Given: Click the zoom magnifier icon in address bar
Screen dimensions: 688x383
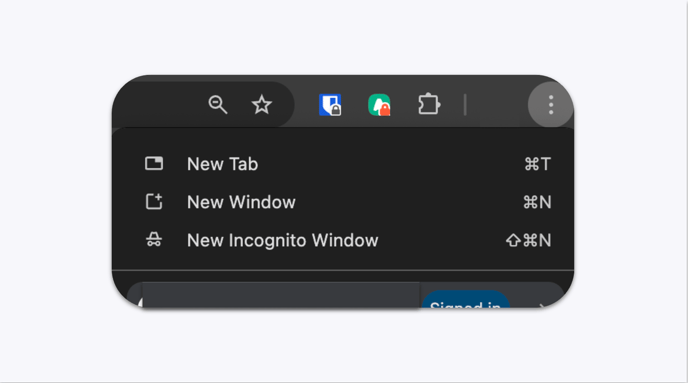Looking at the screenshot, I should (x=218, y=104).
